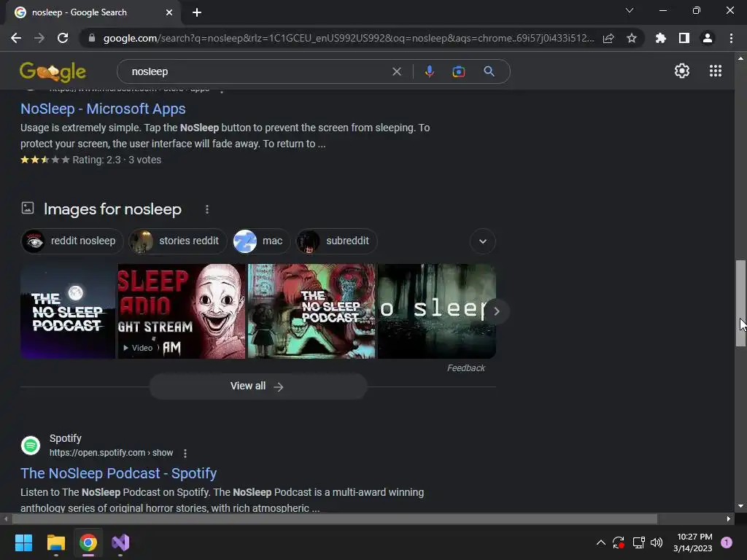Expand more image filter chips
Image resolution: width=747 pixels, height=560 pixels.
483,241
